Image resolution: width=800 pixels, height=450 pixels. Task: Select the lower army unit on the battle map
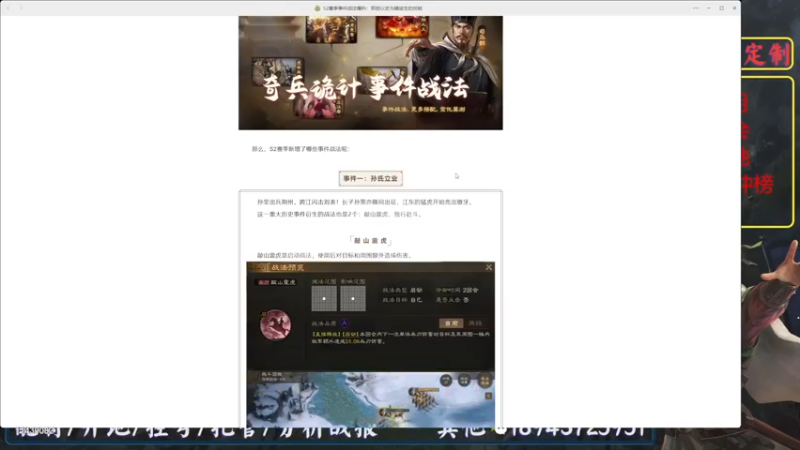393,414
